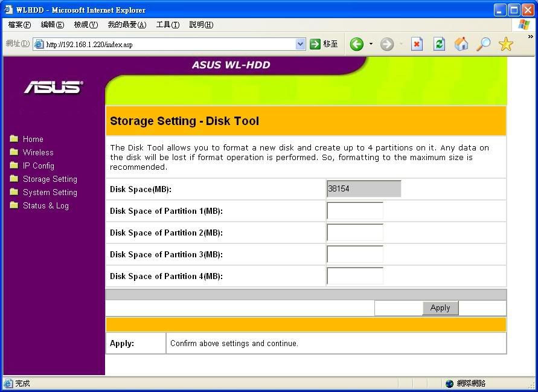Focus the Partition 1 disk space field
The height and width of the screenshot is (392, 538).
[x=355, y=210]
